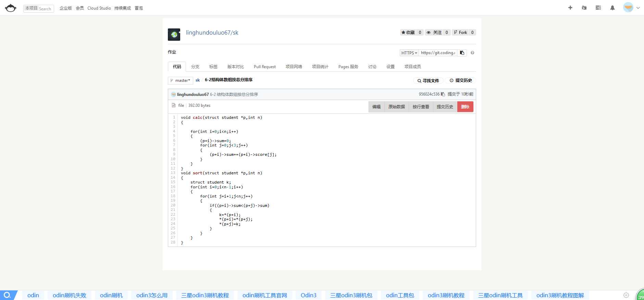644x300 pixels.
Task: Click line number 13 in code
Action: tap(173, 173)
